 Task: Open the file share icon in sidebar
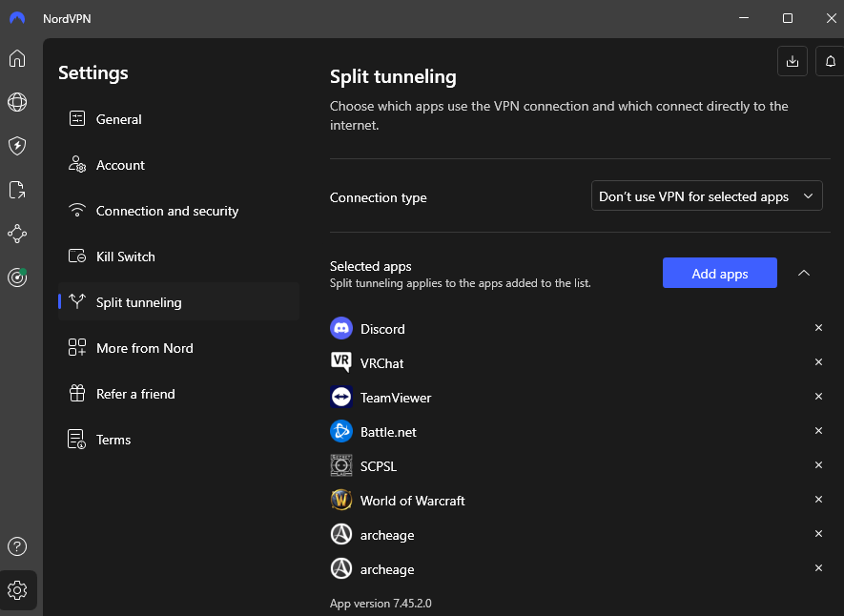17,190
